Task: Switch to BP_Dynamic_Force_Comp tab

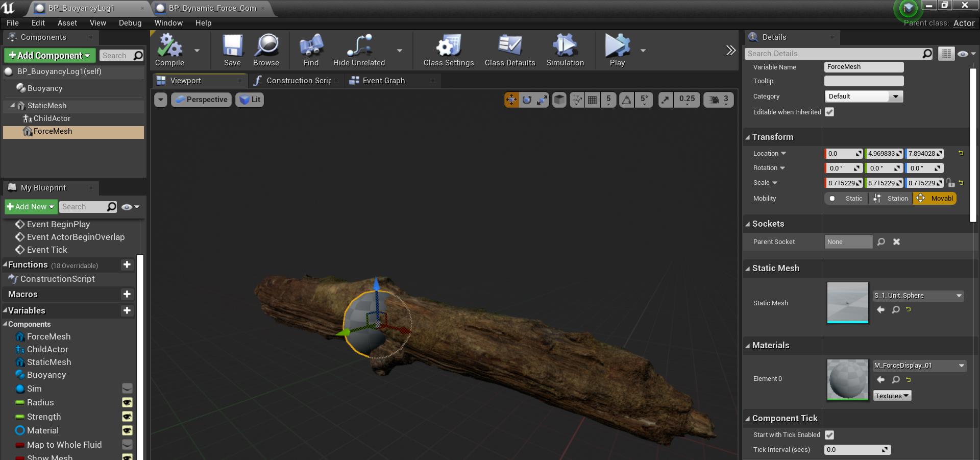Action: (x=212, y=8)
